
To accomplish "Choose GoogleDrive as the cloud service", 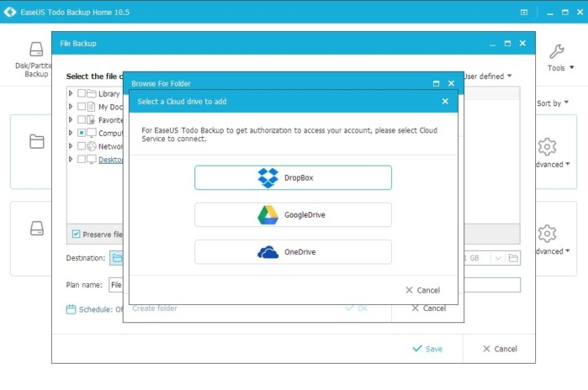I will 293,214.
